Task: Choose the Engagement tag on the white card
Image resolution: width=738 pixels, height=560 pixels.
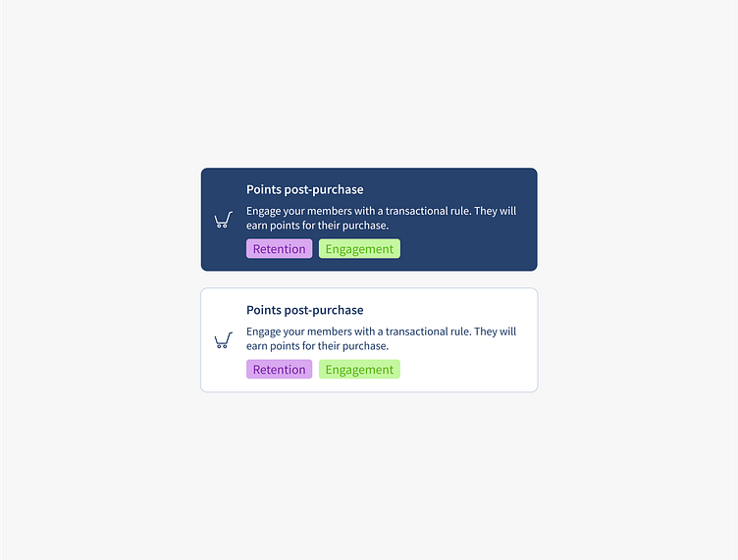Action: [359, 370]
